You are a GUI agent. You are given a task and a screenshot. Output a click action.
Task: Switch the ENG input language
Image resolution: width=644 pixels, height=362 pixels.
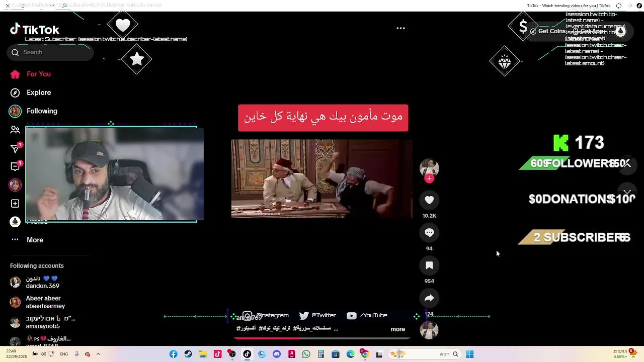coord(64,354)
